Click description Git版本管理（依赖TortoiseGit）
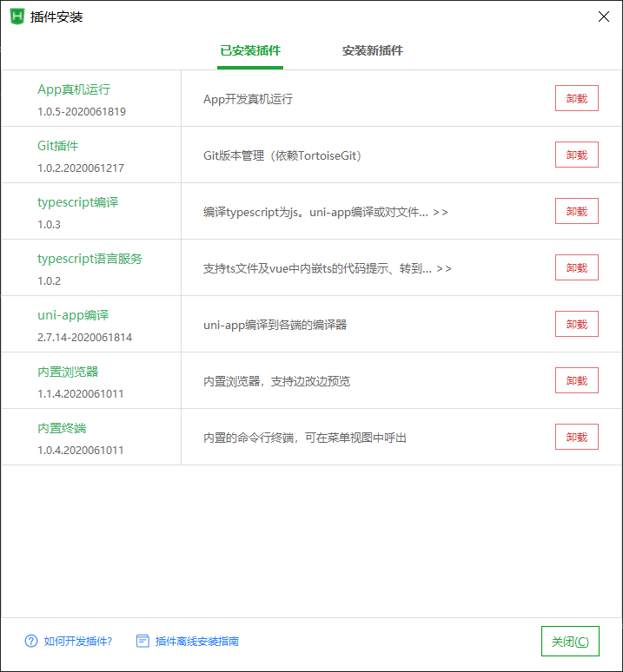This screenshot has height=672, width=623. [282, 155]
